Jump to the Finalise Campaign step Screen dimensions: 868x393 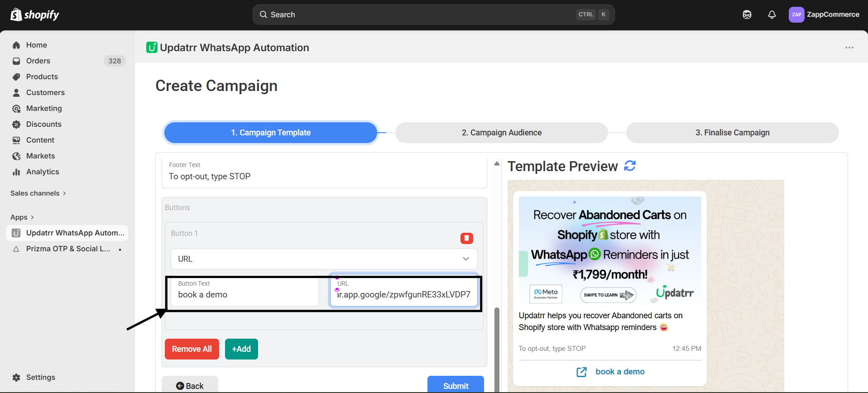click(x=732, y=133)
